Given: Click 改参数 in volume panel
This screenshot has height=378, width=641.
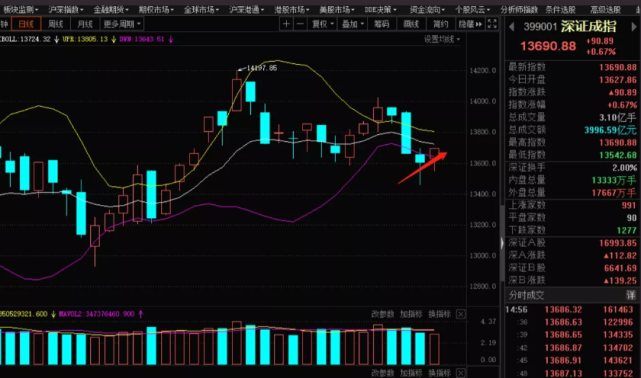Looking at the screenshot, I should (x=383, y=314).
